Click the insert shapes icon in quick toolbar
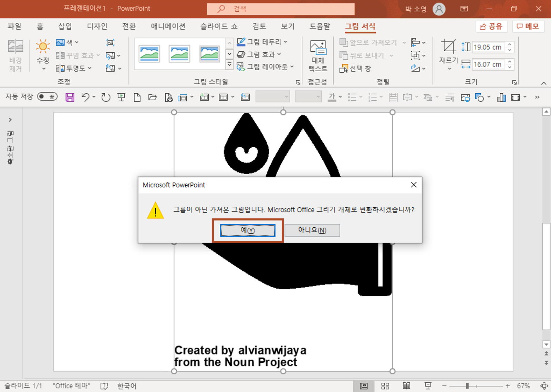The height and width of the screenshot is (392, 551). click(x=479, y=97)
